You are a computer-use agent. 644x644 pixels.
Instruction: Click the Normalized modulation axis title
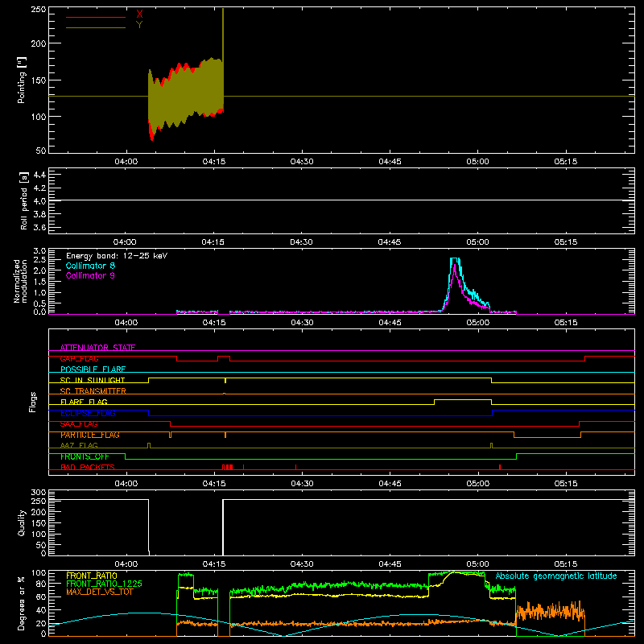[x=20, y=281]
